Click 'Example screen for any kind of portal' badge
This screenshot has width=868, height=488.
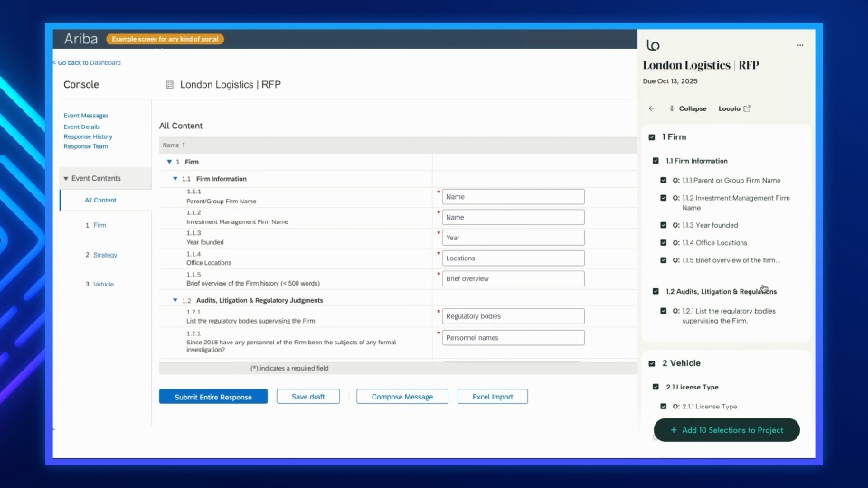tap(165, 39)
